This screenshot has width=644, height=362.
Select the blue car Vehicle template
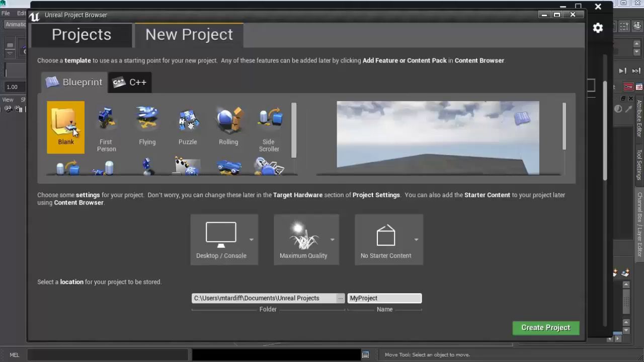point(228,167)
